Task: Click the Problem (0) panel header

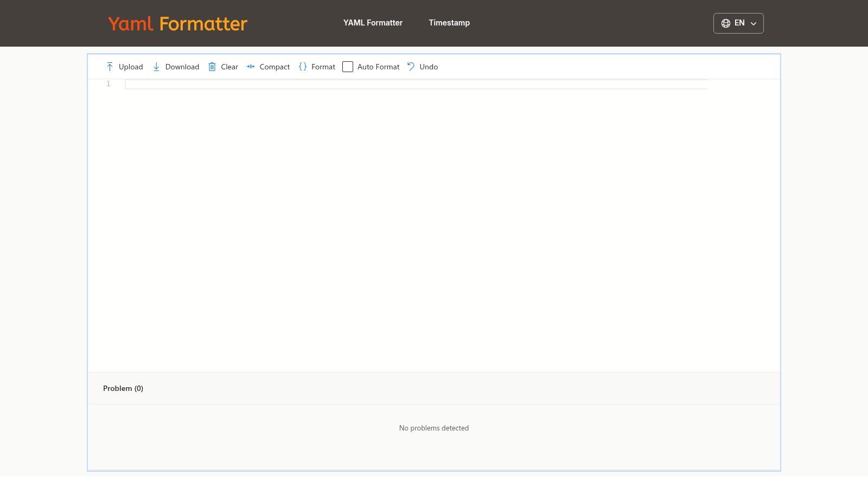Action: tap(123, 388)
